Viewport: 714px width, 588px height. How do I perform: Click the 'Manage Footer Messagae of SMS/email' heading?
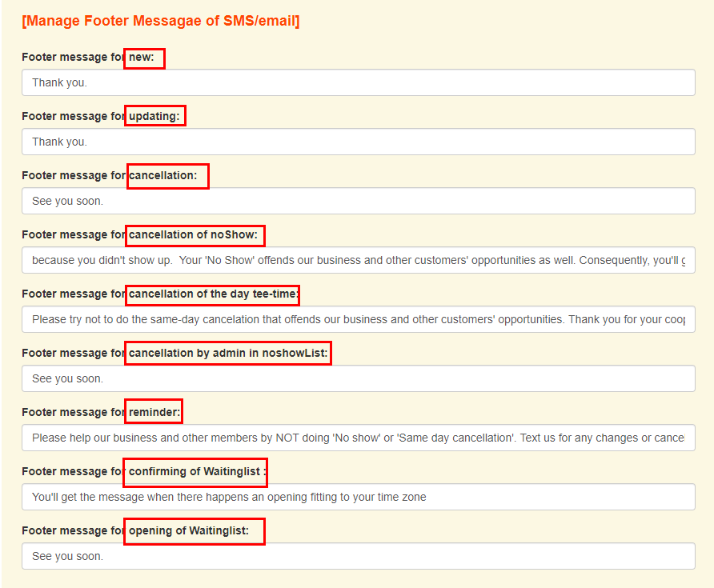[x=160, y=21]
